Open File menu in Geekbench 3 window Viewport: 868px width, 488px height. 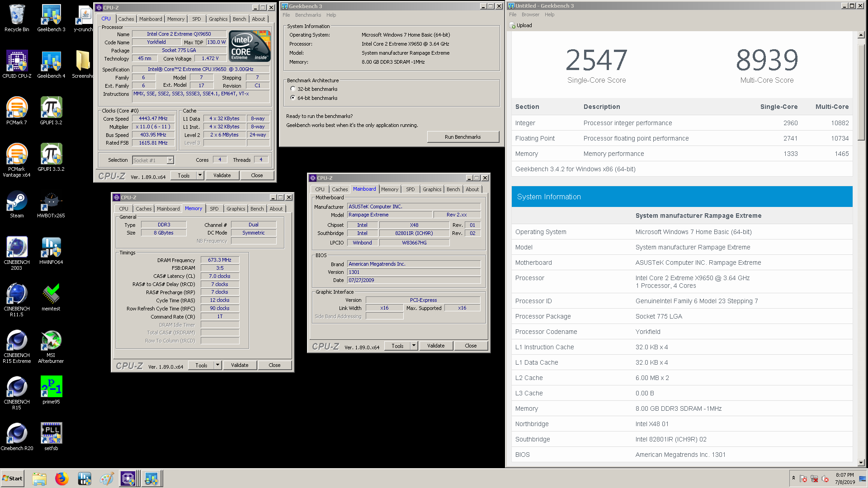(x=286, y=15)
